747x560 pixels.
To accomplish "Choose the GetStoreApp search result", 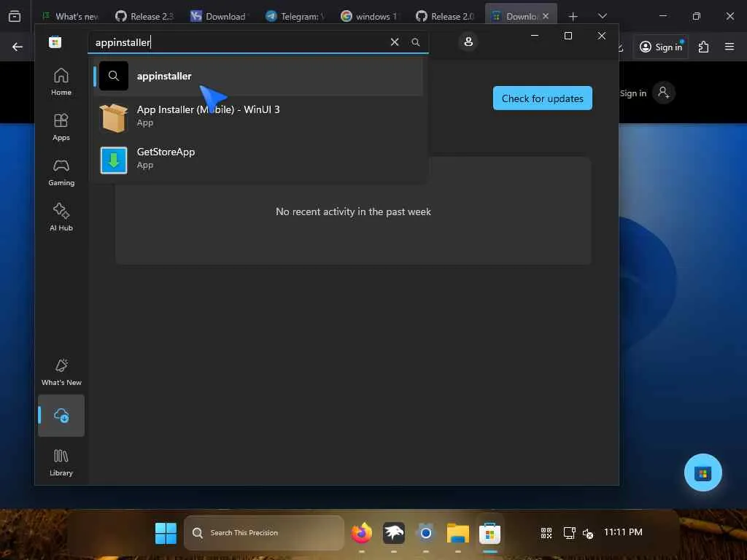I will (258, 158).
